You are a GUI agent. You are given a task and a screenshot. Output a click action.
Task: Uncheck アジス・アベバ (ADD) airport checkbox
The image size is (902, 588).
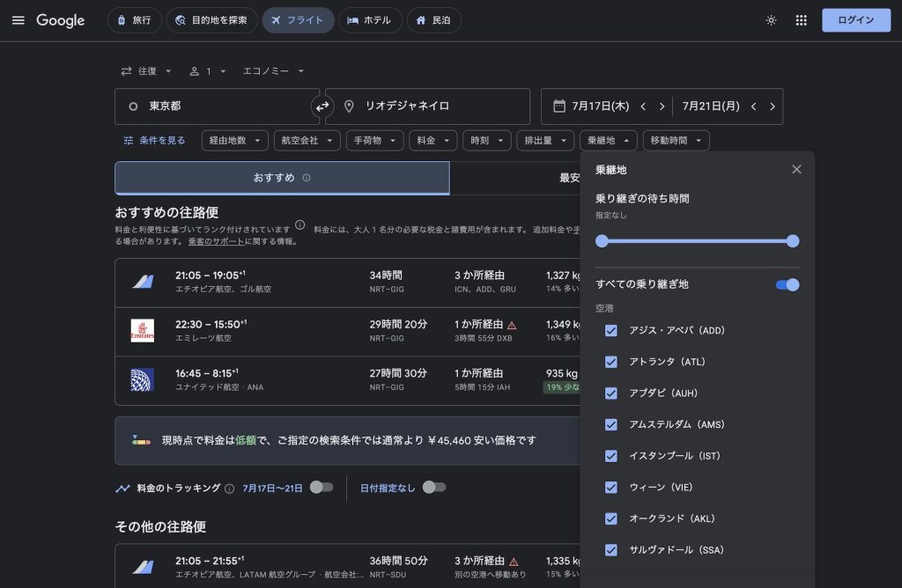610,330
